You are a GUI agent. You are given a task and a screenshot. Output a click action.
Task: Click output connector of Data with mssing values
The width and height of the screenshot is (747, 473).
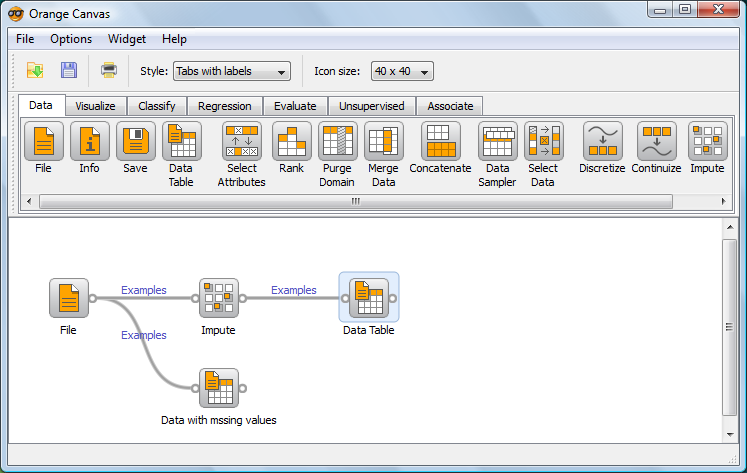243,388
